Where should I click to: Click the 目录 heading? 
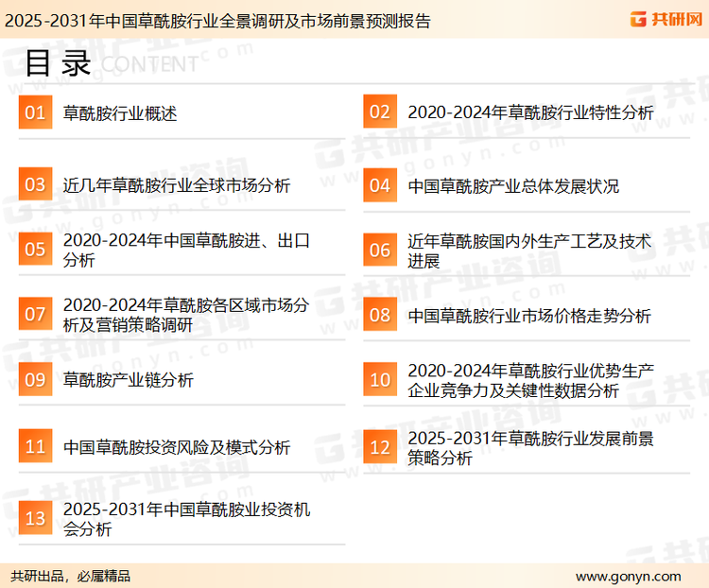coord(58,63)
